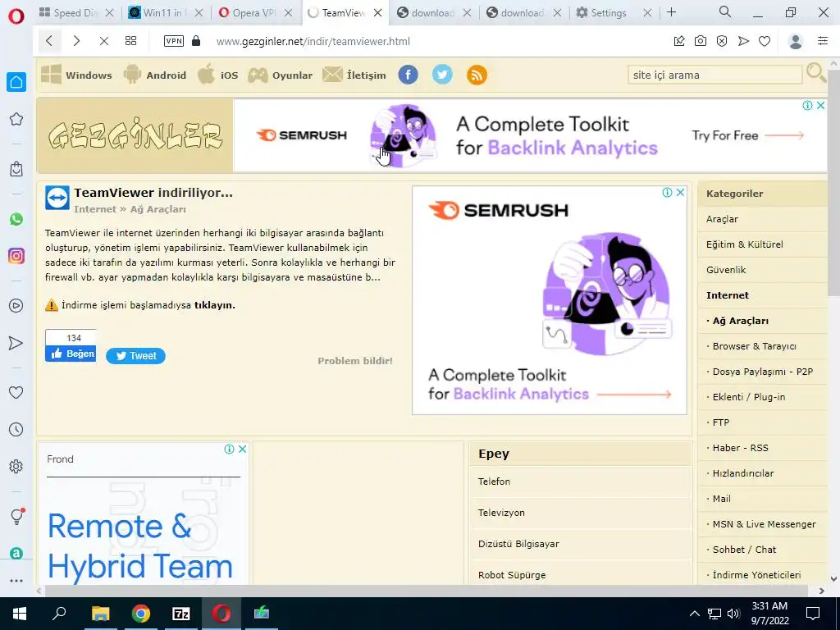840x630 pixels.
Task: Open the orange RSS feed icon
Action: [477, 75]
